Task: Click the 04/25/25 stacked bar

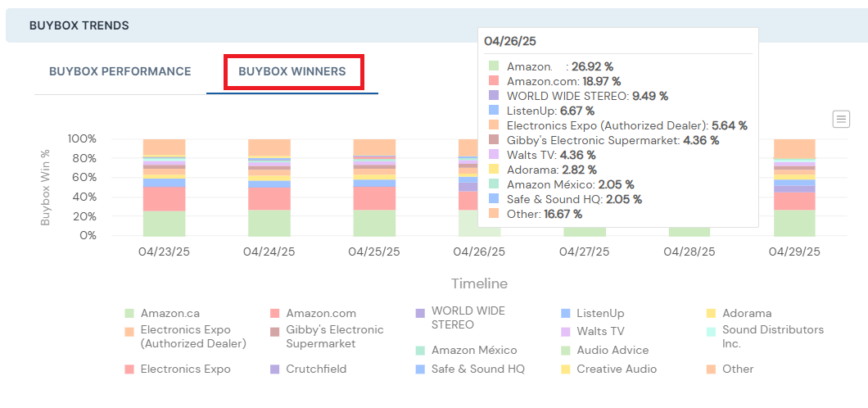Action: tap(374, 188)
